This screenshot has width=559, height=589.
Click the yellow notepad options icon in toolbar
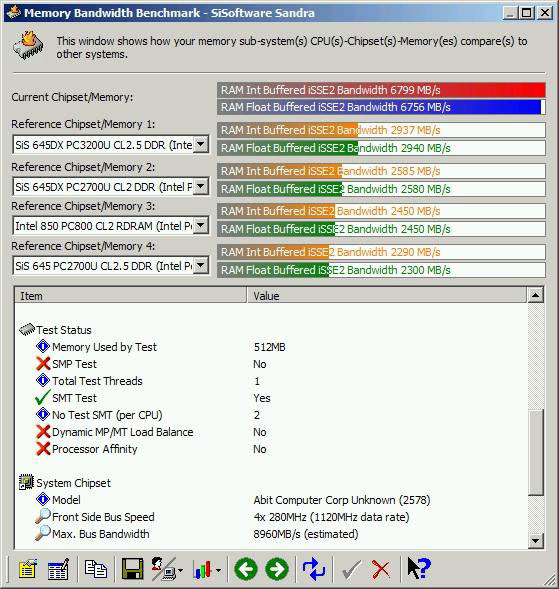click(27, 569)
